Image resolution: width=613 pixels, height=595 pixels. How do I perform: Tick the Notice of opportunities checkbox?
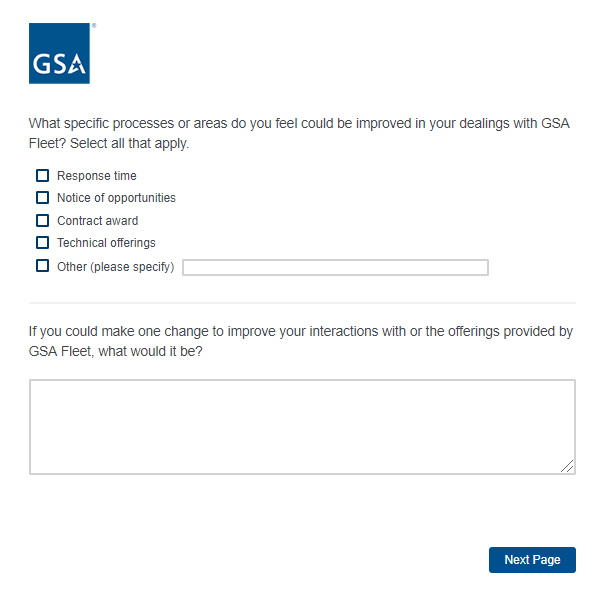click(x=43, y=198)
